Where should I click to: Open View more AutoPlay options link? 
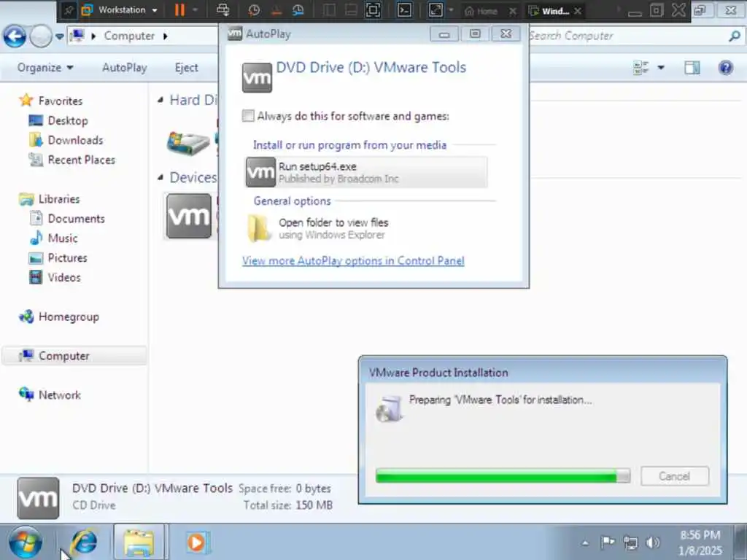coord(353,261)
